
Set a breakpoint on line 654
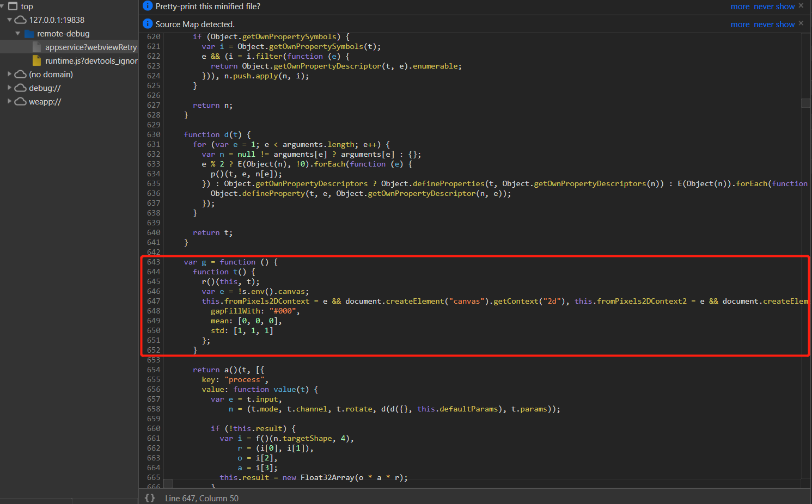point(154,370)
